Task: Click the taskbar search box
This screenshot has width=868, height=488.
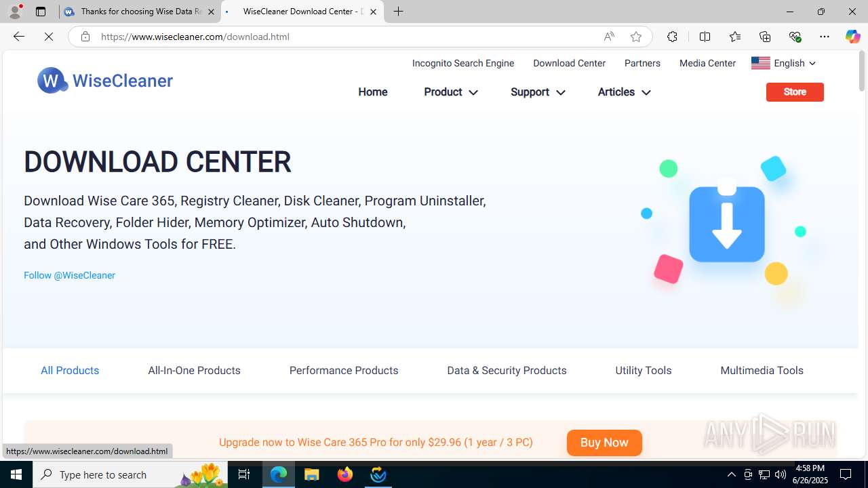Action: point(130,474)
